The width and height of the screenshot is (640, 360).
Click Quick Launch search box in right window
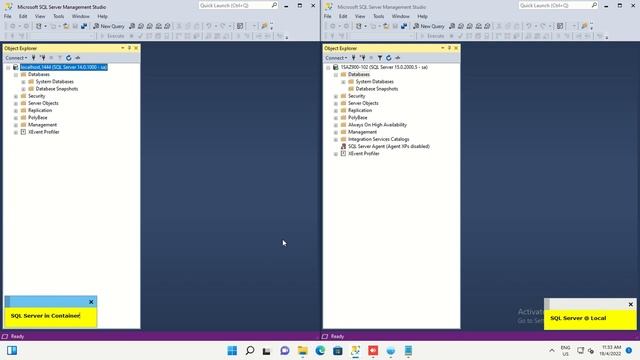point(558,5)
